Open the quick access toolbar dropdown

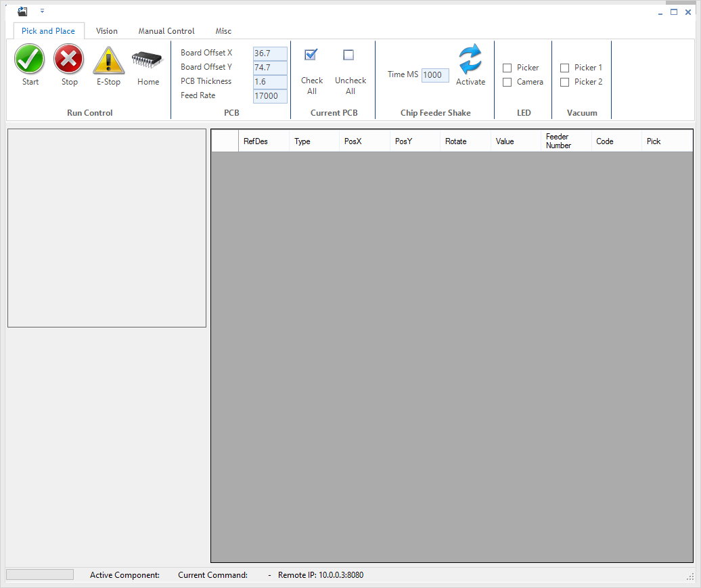(x=42, y=12)
